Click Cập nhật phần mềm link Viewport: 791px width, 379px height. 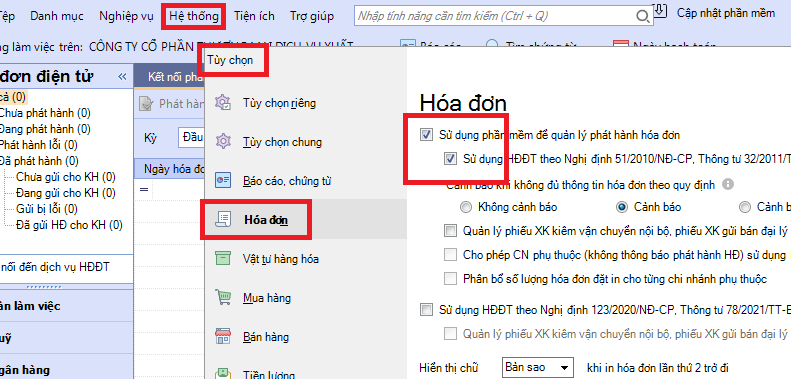coord(726,13)
